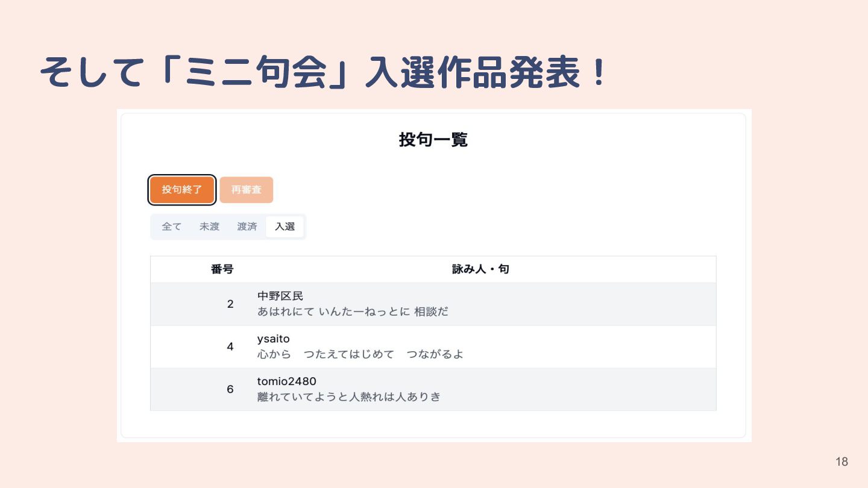The image size is (868, 488).
Task: Select the 入選 tab
Action: (x=285, y=227)
